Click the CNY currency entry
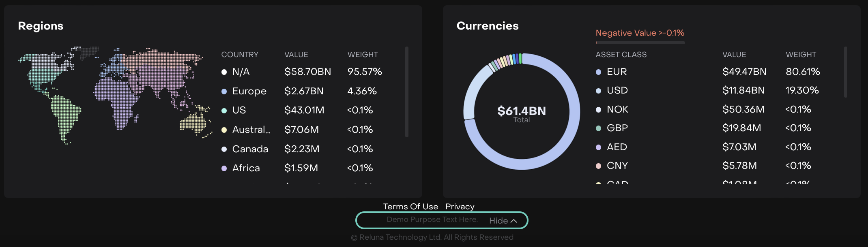The width and height of the screenshot is (868, 247). (617, 166)
